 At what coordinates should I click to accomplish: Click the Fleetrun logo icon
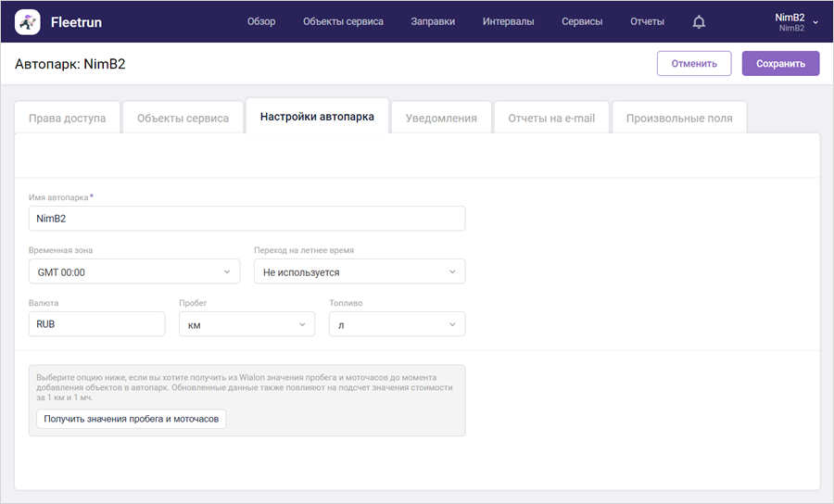pyautogui.click(x=28, y=21)
